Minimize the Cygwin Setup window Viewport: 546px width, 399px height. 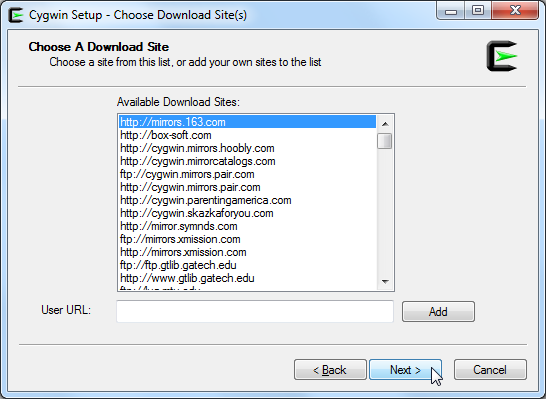451,11
